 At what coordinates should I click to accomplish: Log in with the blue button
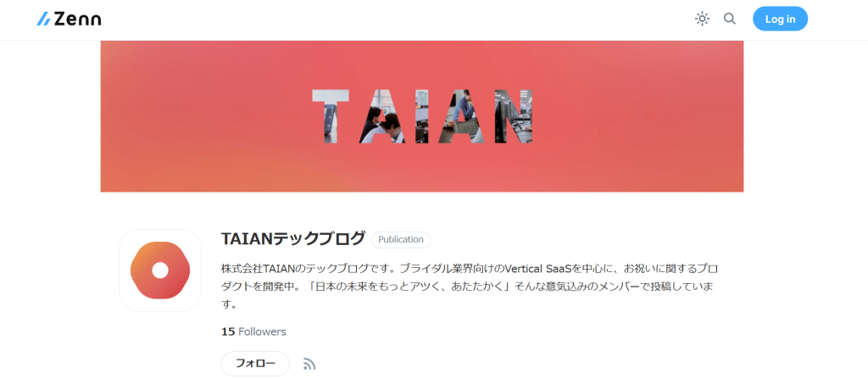[780, 19]
